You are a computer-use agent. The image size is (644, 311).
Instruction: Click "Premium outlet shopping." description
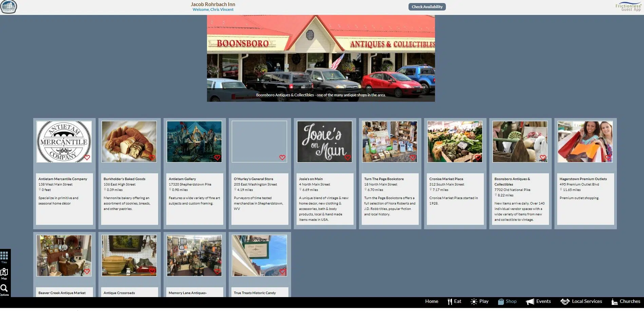579,198
